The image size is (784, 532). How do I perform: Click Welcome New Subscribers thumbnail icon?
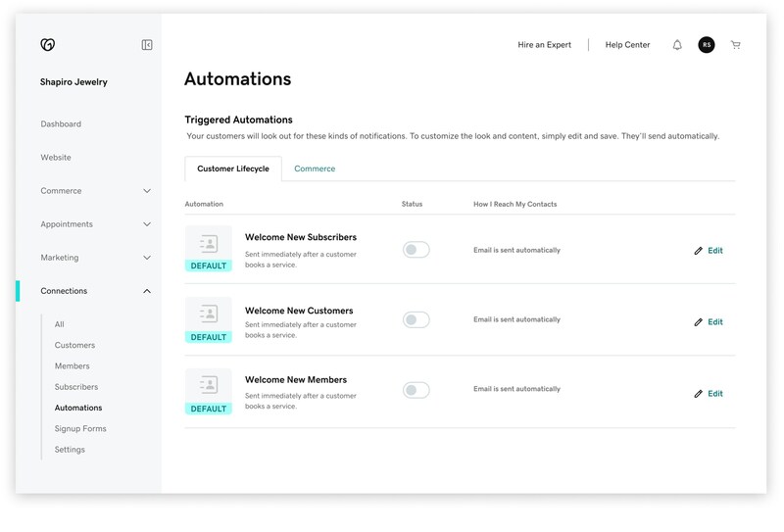[x=208, y=243]
